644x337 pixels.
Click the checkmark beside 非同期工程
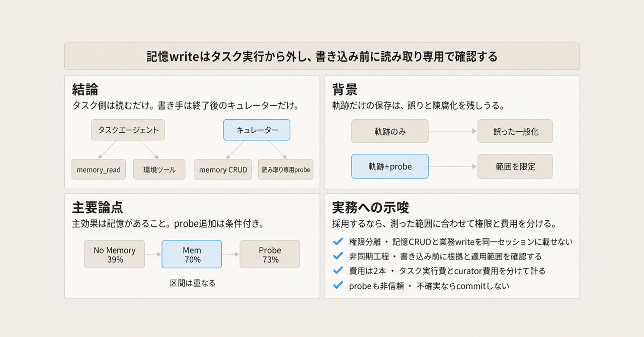pyautogui.click(x=338, y=256)
